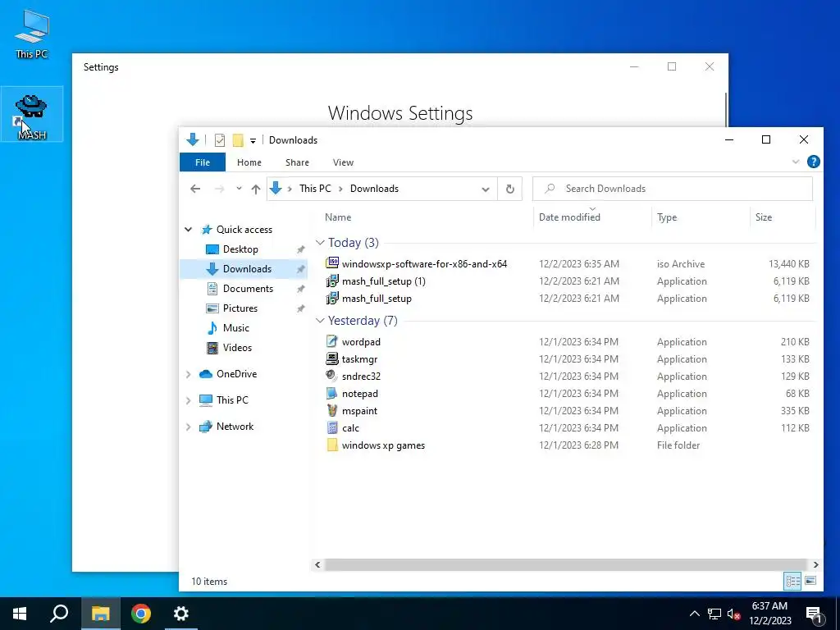Open the Windows Start menu
Viewport: 840px width, 630px height.
tap(20, 614)
